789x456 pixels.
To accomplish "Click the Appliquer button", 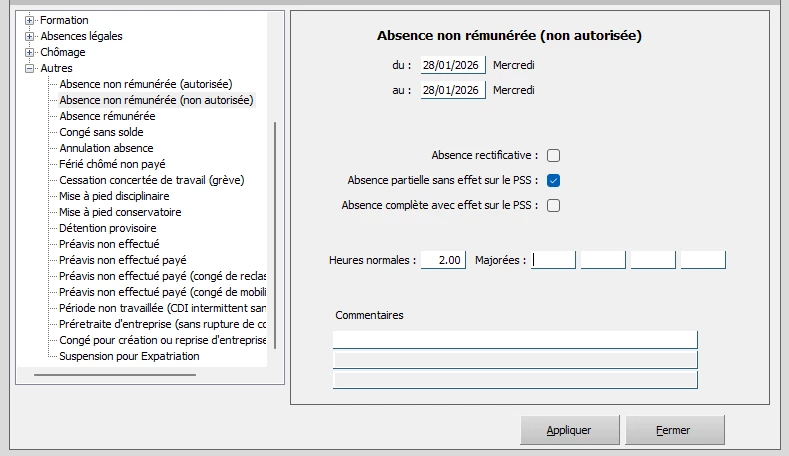I will [x=569, y=430].
